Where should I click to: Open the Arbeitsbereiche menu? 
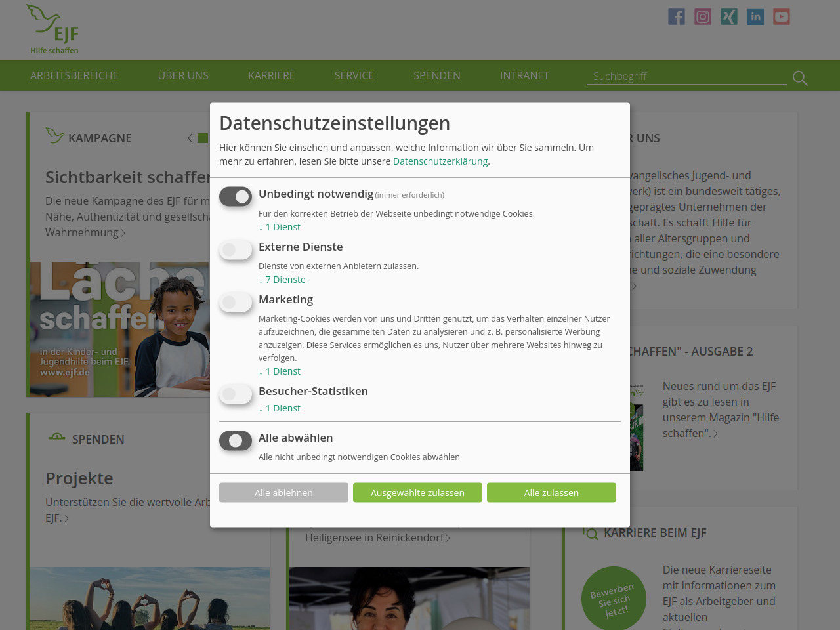pos(74,75)
